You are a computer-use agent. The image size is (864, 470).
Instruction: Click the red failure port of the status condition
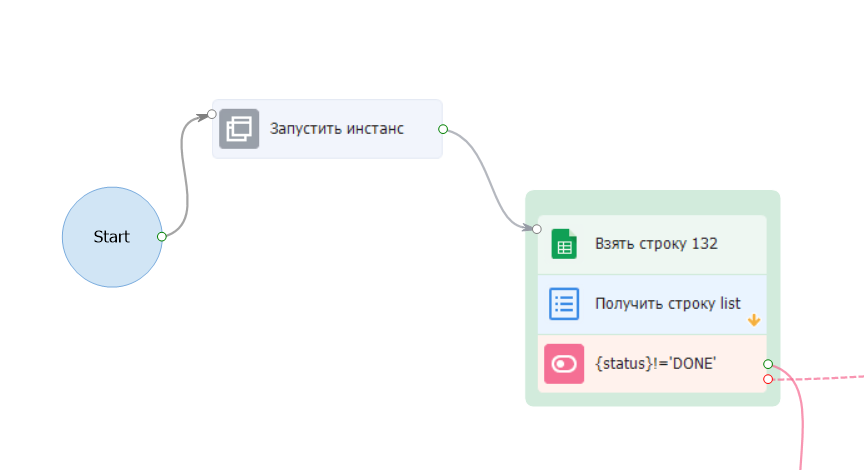coord(768,379)
